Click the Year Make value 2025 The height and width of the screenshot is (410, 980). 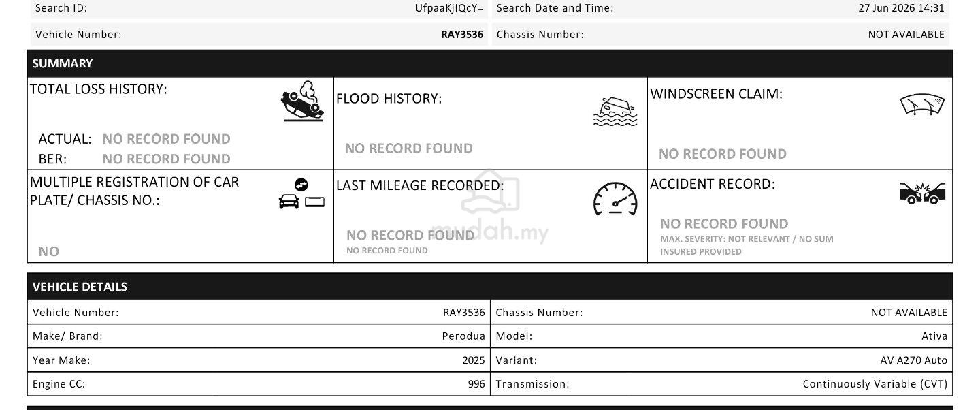click(474, 360)
